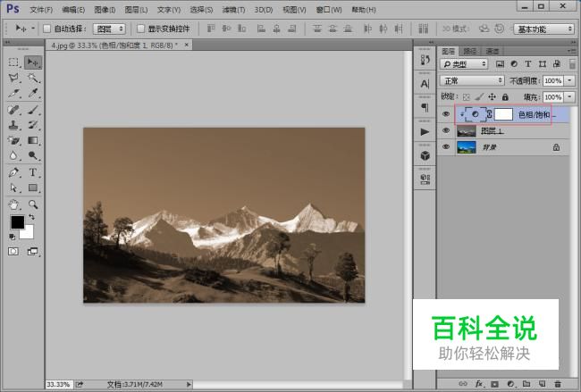This screenshot has width=581, height=392.
Task: Select the Crop tool
Action: [13, 93]
